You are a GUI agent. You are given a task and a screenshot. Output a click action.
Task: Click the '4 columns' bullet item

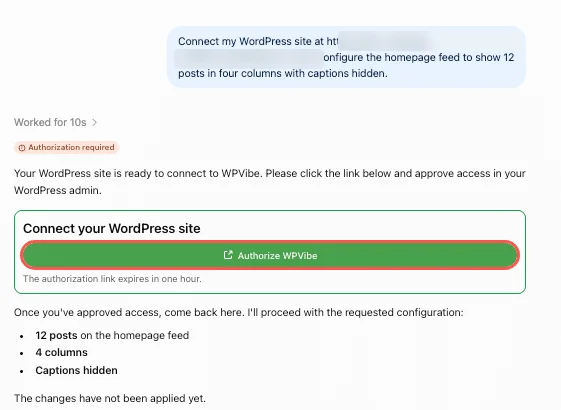click(x=62, y=352)
